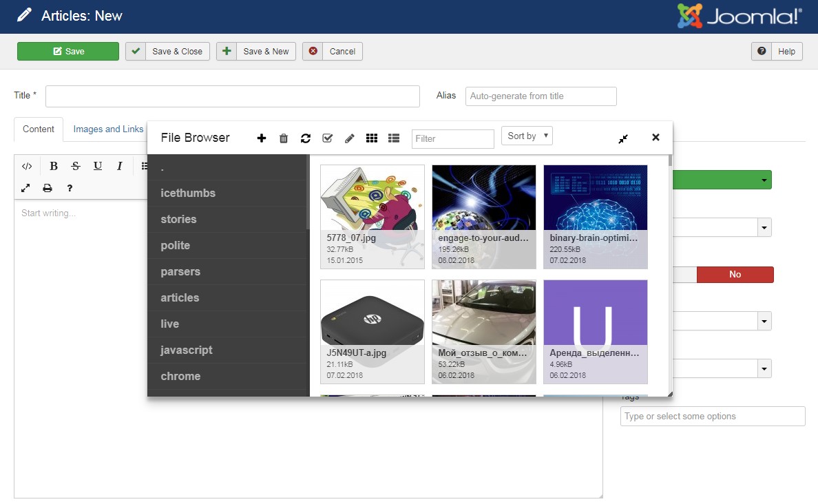
Task: Click the print icon in the editor toolbar
Action: (x=48, y=189)
